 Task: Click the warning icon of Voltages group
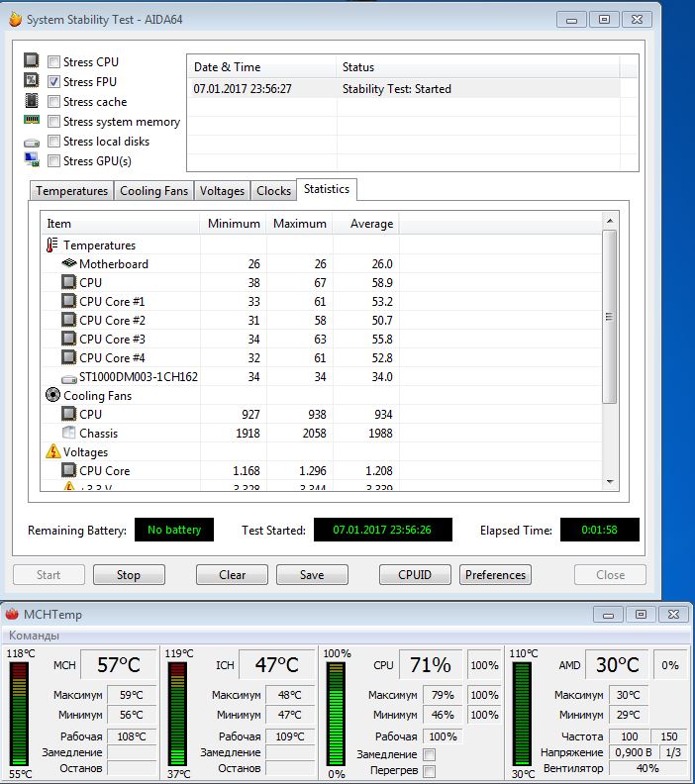tap(53, 451)
